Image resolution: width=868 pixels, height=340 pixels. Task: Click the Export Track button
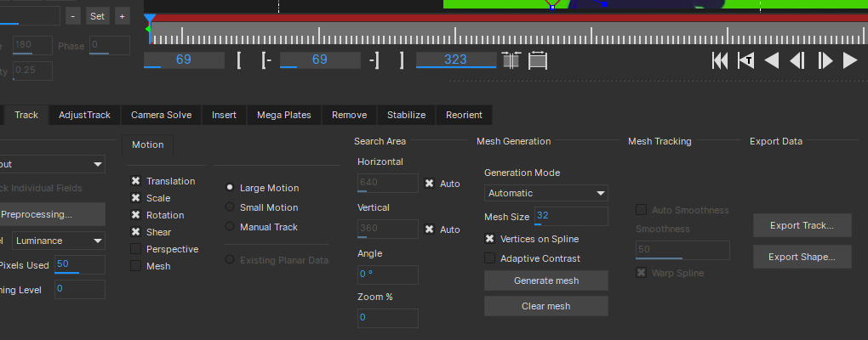802,226
